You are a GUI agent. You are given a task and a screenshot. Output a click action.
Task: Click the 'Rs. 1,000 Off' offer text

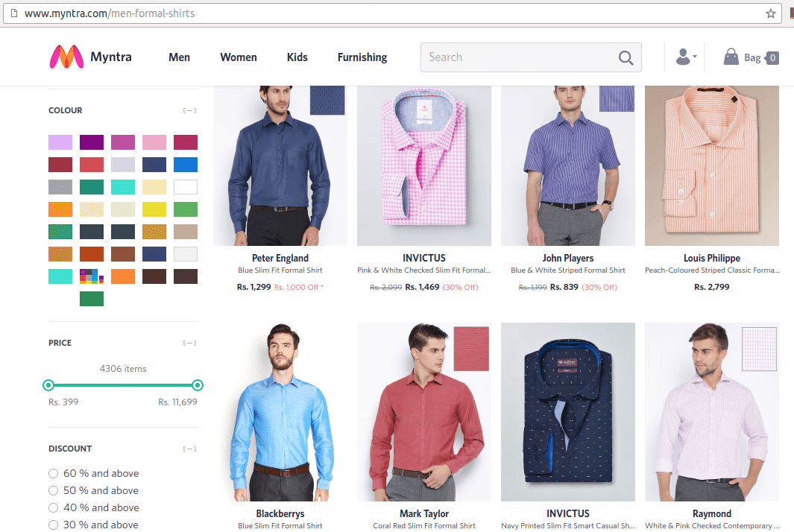(298, 287)
